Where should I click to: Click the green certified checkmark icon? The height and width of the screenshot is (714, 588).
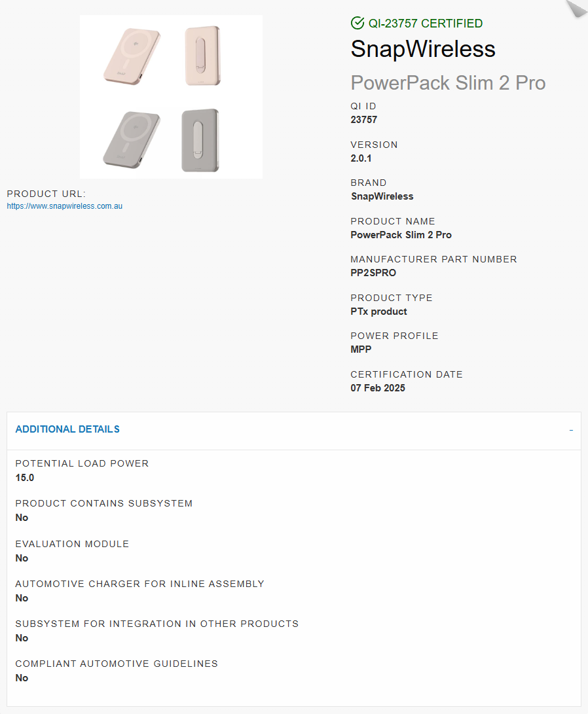[358, 23]
